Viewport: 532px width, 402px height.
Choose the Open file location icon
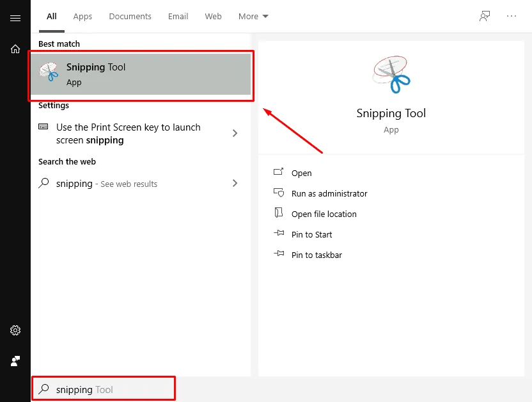pyautogui.click(x=279, y=213)
